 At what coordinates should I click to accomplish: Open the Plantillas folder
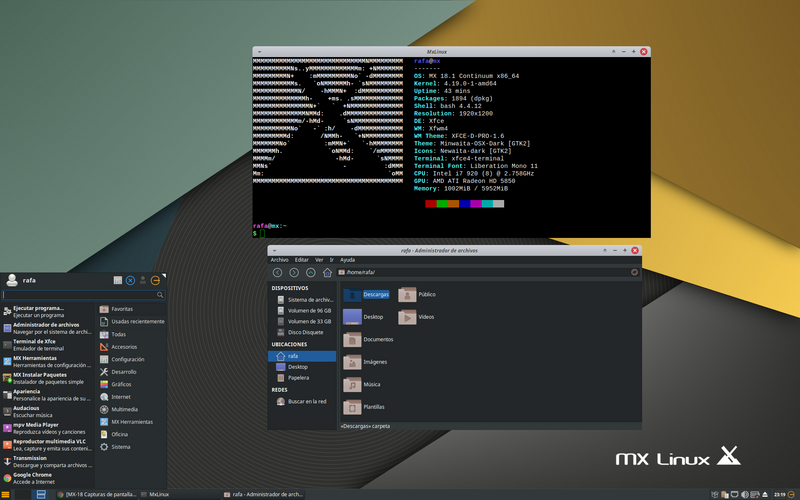coord(364,407)
